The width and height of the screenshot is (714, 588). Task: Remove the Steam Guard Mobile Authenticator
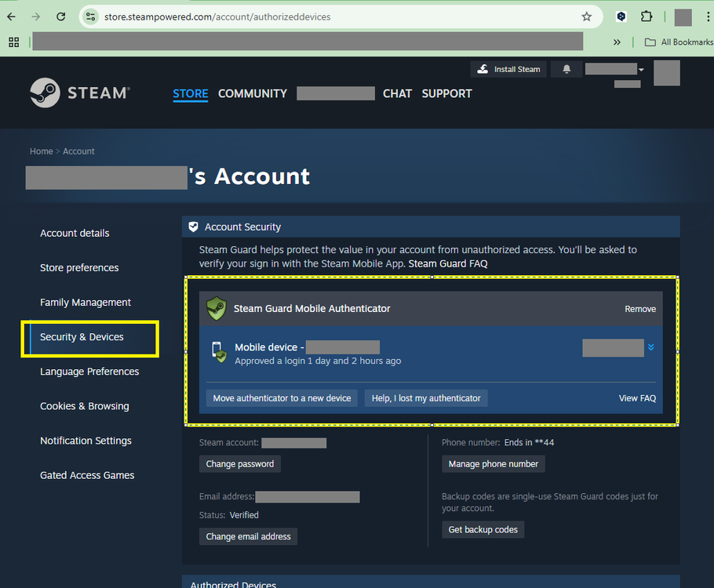tap(639, 309)
